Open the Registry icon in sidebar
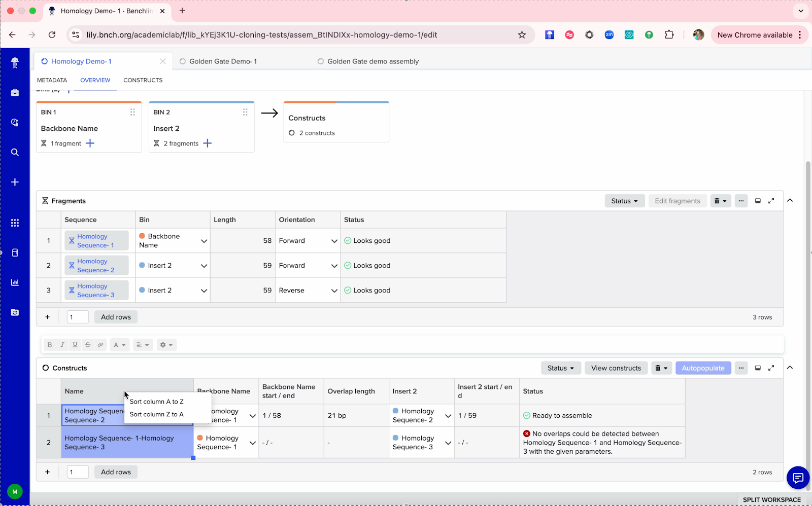812x506 pixels. click(15, 312)
